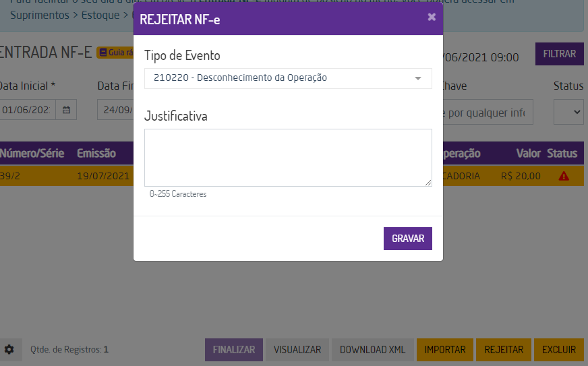Click the Finalizar button
The width and height of the screenshot is (588, 366).
233,350
